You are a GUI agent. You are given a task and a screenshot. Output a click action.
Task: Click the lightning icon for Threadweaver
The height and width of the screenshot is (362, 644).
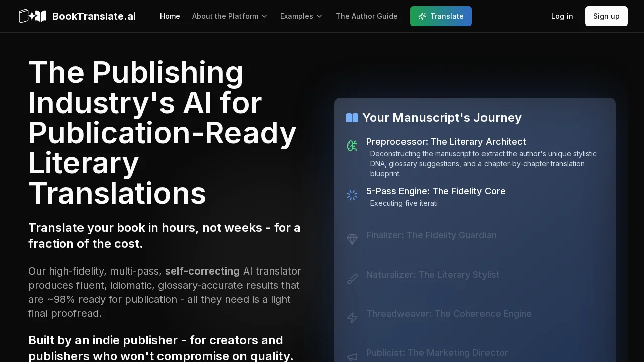pos(352,318)
